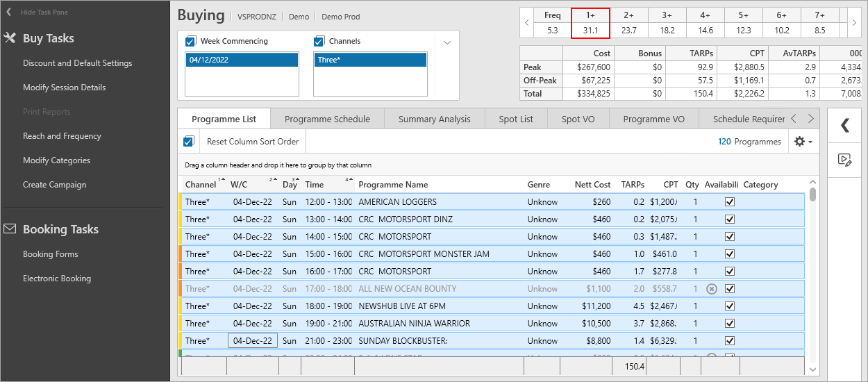Click the 04-Dec-22 cell of SUNDAY BLOCKBUSTER row
This screenshot has width=868, height=382.
click(x=253, y=341)
